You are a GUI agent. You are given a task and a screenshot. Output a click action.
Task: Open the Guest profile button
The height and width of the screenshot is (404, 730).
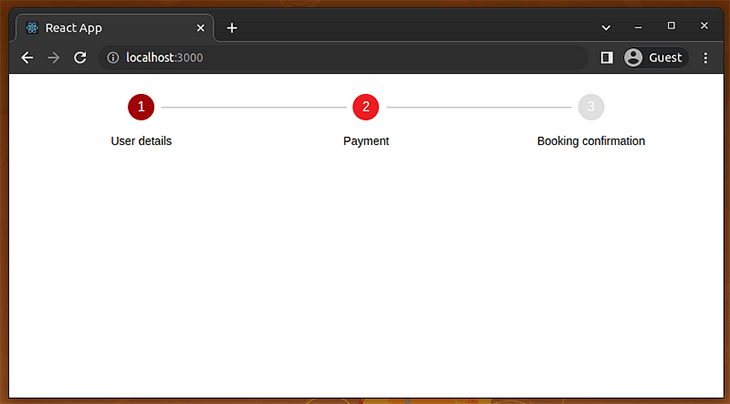(x=655, y=58)
